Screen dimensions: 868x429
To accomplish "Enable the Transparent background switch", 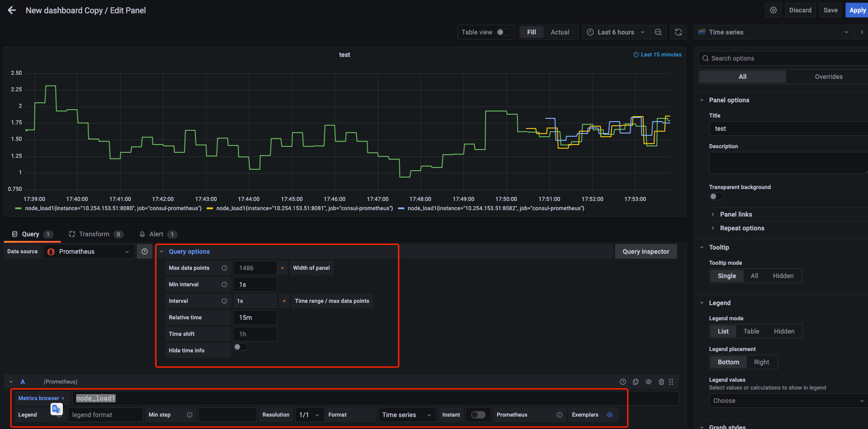I will point(717,196).
